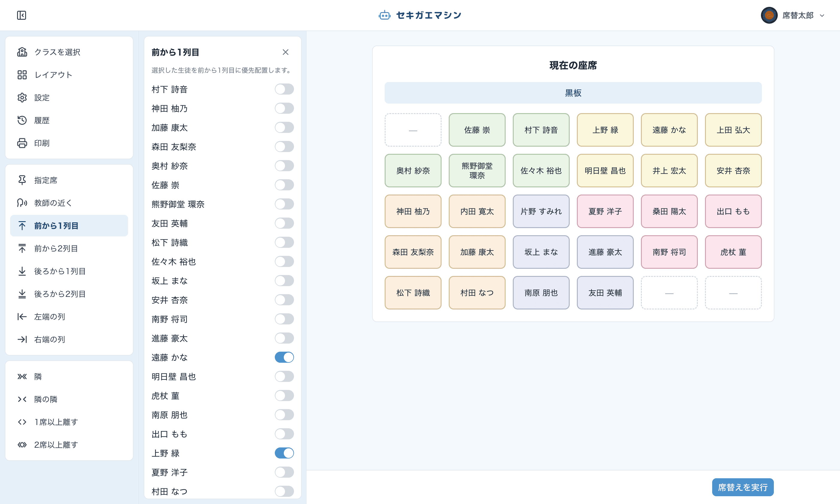Click the grid icon for レイアウト
Screen dimensions: 840x504
pos(22,75)
